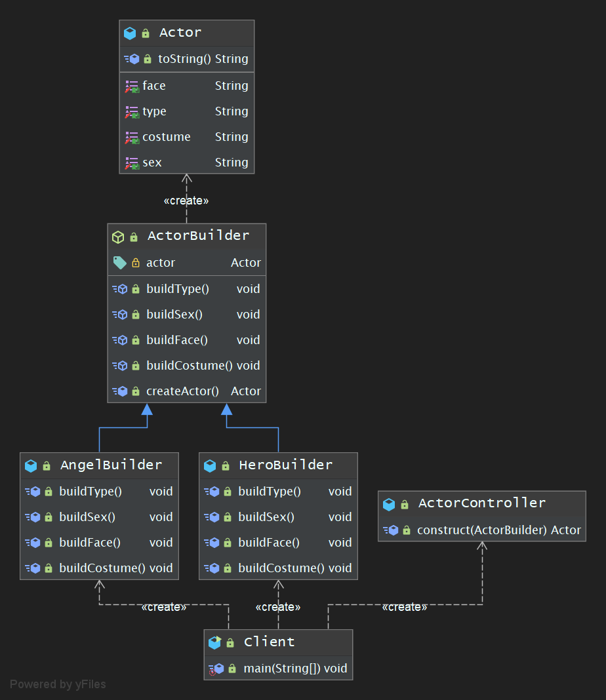
Task: Click the property icon next to costume
Action: coord(132,138)
